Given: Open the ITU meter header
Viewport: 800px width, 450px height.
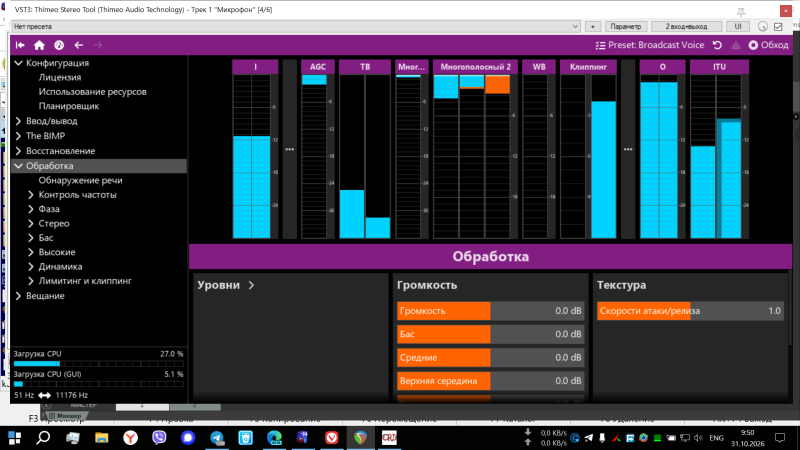Looking at the screenshot, I should point(719,67).
